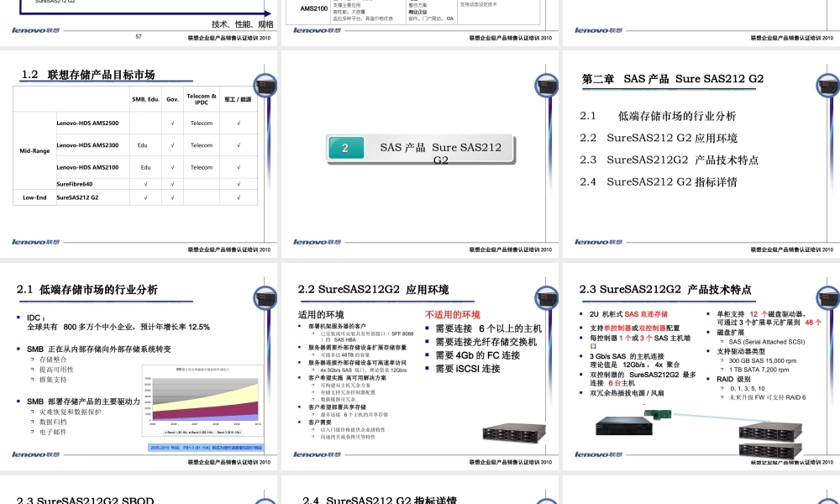Screen dimensions: 840x504
Task: Click the Low-End row label
Action: 34,197
